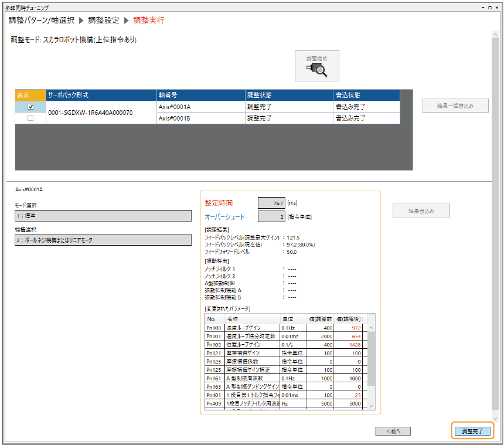The image size is (504, 445).
Task: Select the Axis#0001B row cell
Action: click(200, 118)
